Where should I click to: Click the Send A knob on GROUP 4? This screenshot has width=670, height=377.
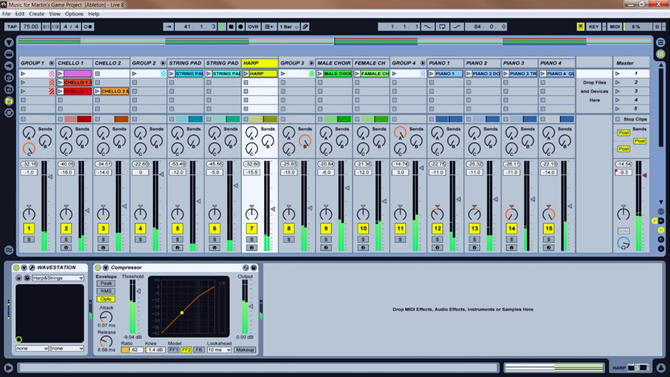coord(400,133)
